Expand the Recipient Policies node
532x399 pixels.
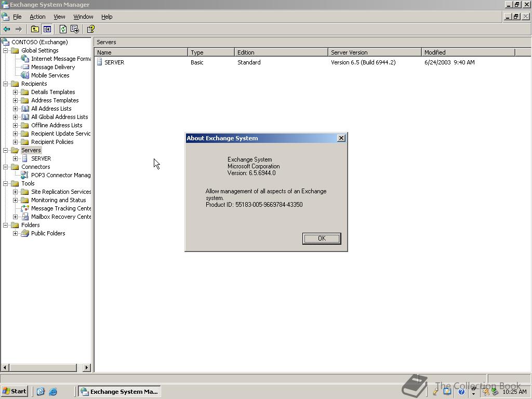click(x=15, y=142)
